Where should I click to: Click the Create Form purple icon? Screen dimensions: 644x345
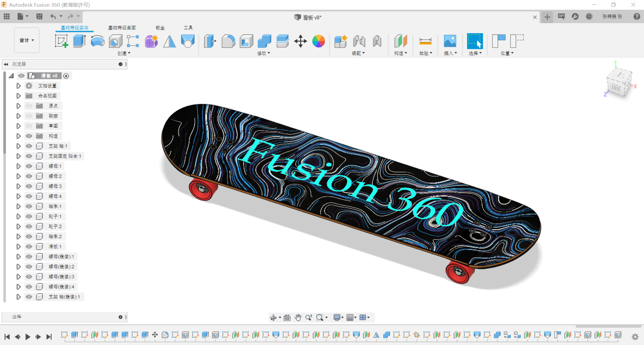point(151,41)
